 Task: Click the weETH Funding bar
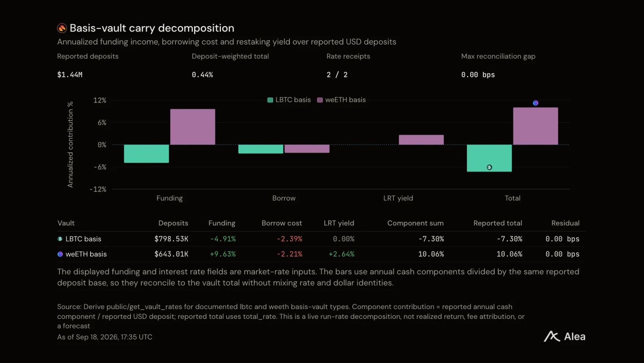pyautogui.click(x=193, y=127)
